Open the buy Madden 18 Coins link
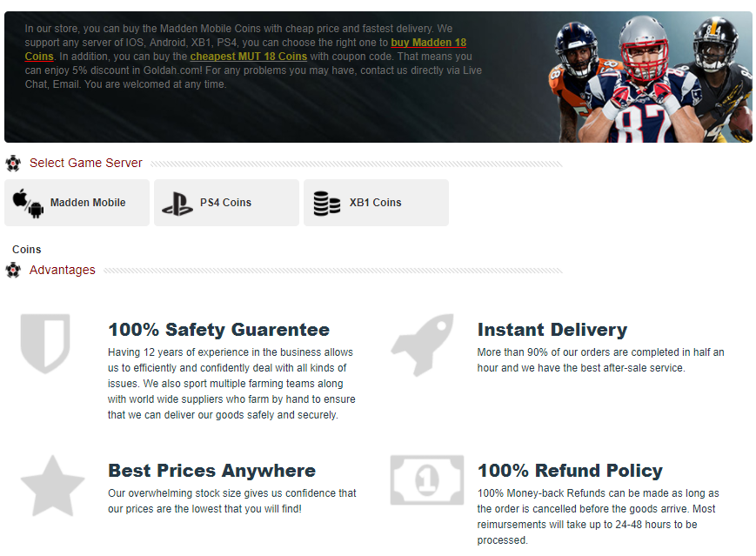The image size is (756, 556). pyautogui.click(x=428, y=43)
